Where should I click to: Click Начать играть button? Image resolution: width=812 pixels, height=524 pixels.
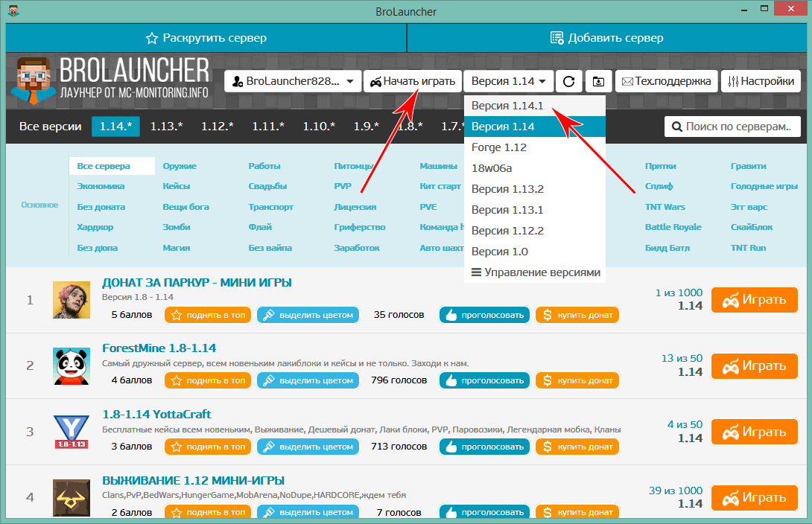[x=412, y=81]
